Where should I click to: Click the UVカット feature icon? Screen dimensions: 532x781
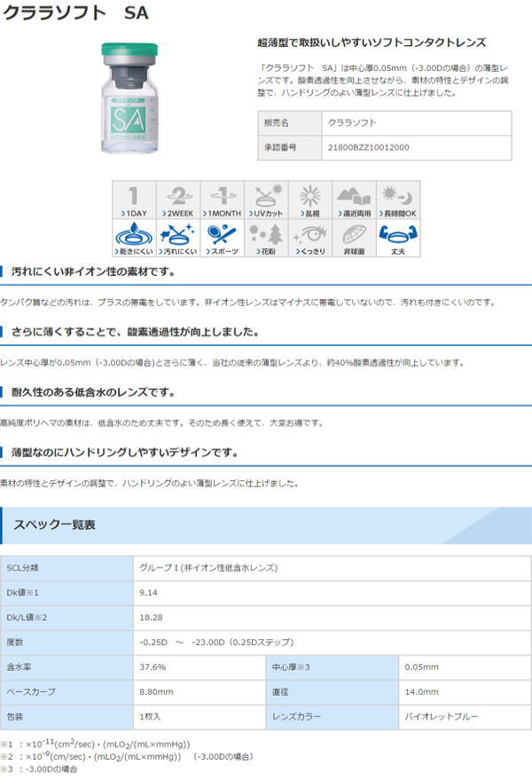266,201
